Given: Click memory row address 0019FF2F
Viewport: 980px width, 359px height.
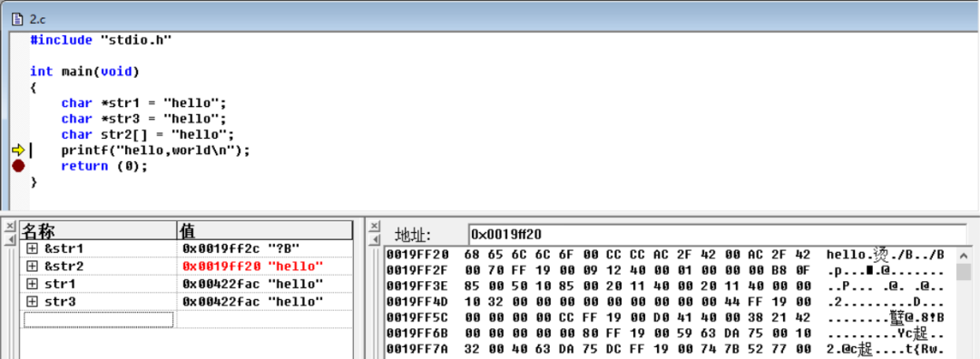Looking at the screenshot, I should coord(417,270).
